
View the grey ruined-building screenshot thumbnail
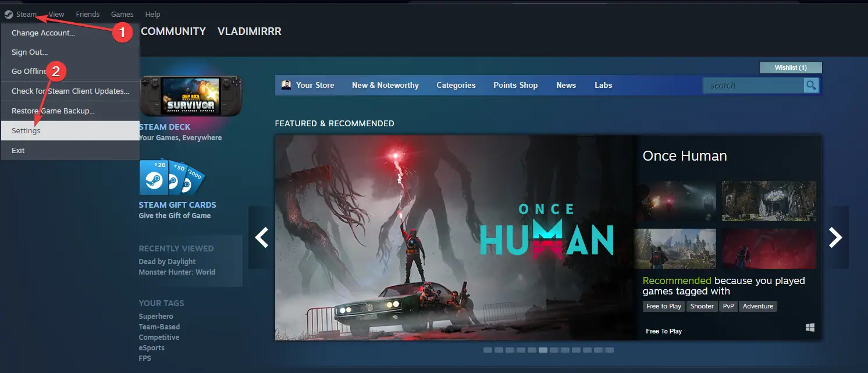tap(769, 201)
